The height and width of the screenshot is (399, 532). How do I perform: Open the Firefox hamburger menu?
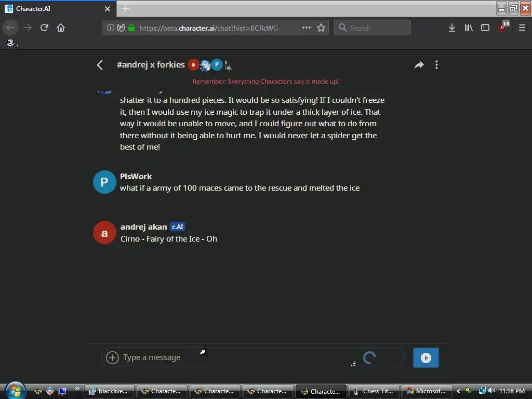[522, 28]
